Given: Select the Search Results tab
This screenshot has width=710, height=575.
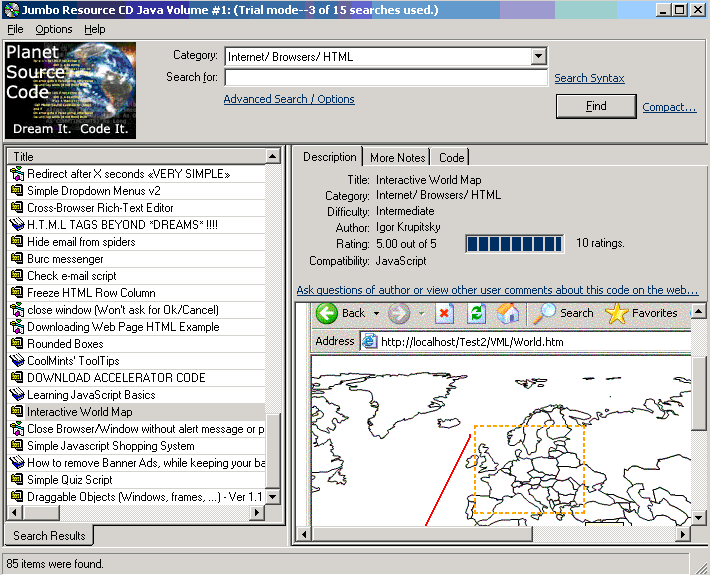Looking at the screenshot, I should point(49,536).
